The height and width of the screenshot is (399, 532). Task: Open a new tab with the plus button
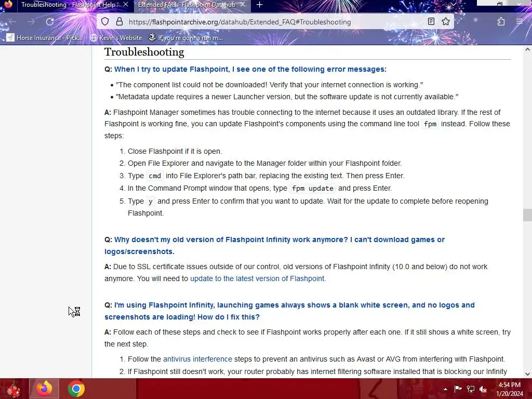click(260, 5)
